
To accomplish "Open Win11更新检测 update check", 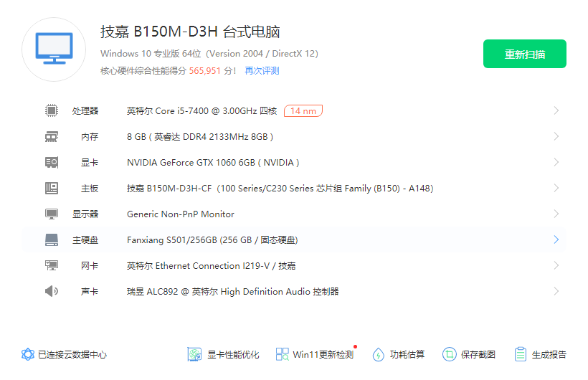I will pos(316,354).
